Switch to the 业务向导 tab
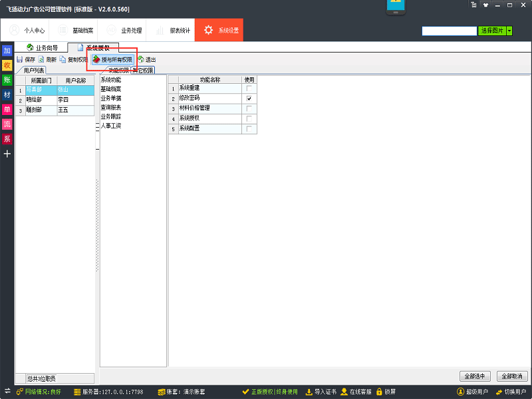 pyautogui.click(x=43, y=48)
